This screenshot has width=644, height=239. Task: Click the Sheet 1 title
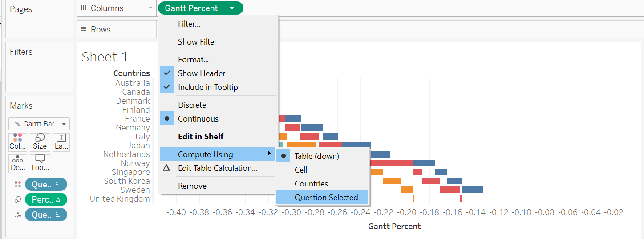(x=105, y=57)
